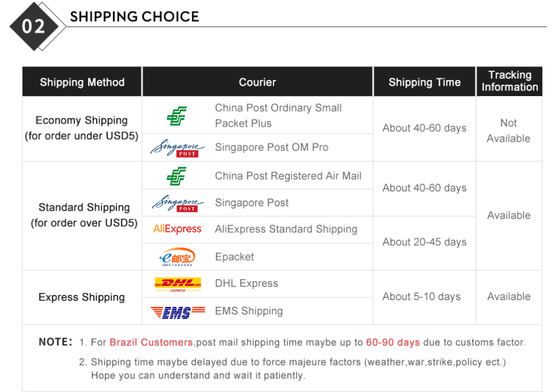Screen dimensions: 551x392
Task: Select the Epacket courier logo
Action: point(177,257)
